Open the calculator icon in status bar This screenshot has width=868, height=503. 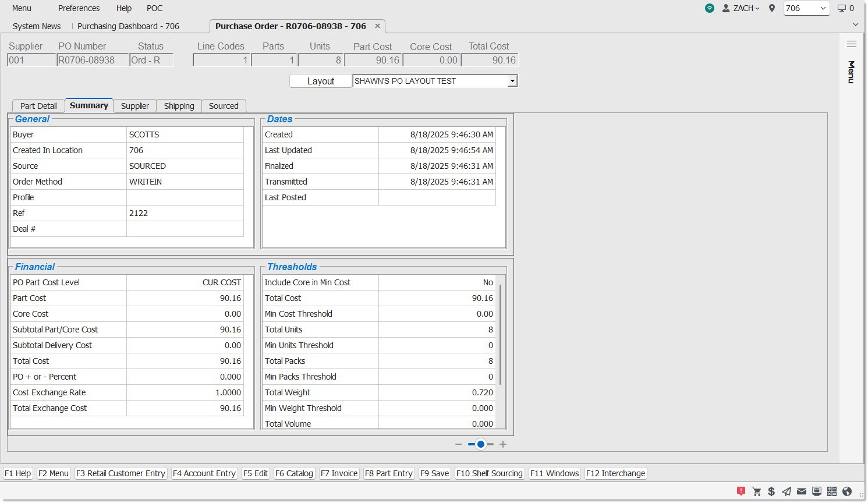832,491
